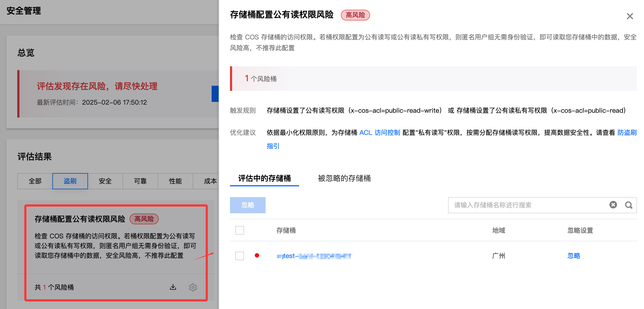Download the risk bucket list
Screen dimensions: 644x309
coord(173,287)
